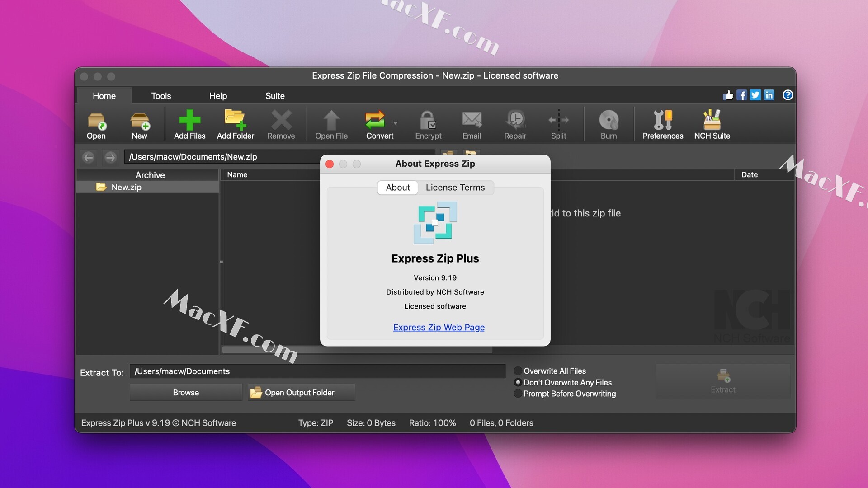Open Preferences from the toolbar
Viewport: 868px width, 488px height.
663,125
